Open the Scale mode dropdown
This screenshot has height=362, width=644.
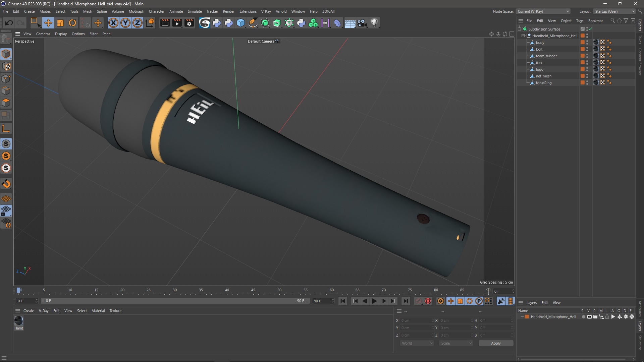click(x=456, y=343)
